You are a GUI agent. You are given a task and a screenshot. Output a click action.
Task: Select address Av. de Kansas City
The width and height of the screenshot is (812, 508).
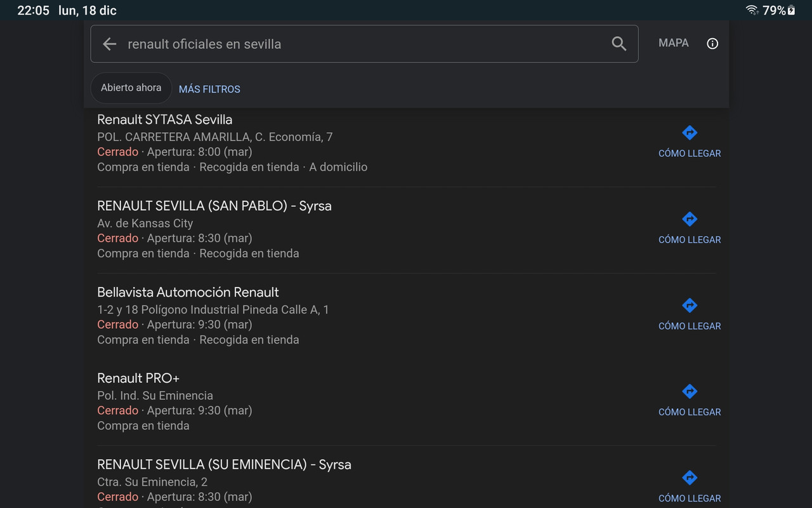tap(145, 224)
